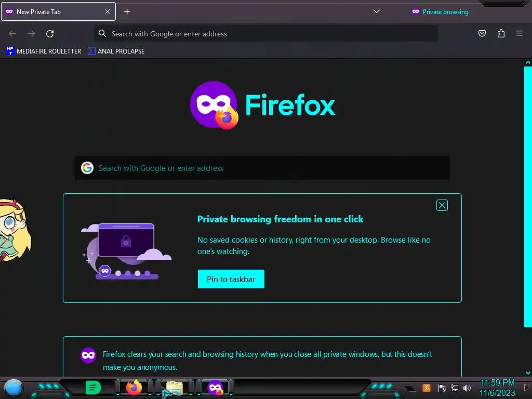Open a new tab with the plus button
Screen dimensions: 532x399
(x=127, y=12)
